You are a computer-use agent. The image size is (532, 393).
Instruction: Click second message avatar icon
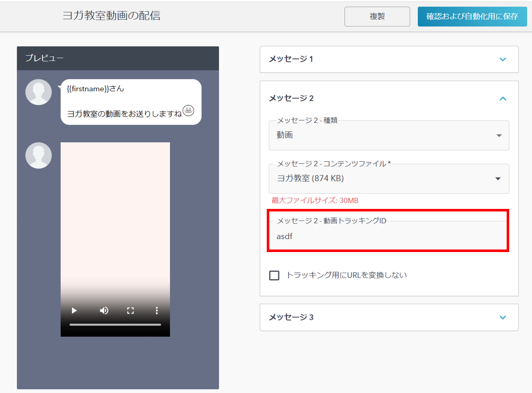pos(39,156)
